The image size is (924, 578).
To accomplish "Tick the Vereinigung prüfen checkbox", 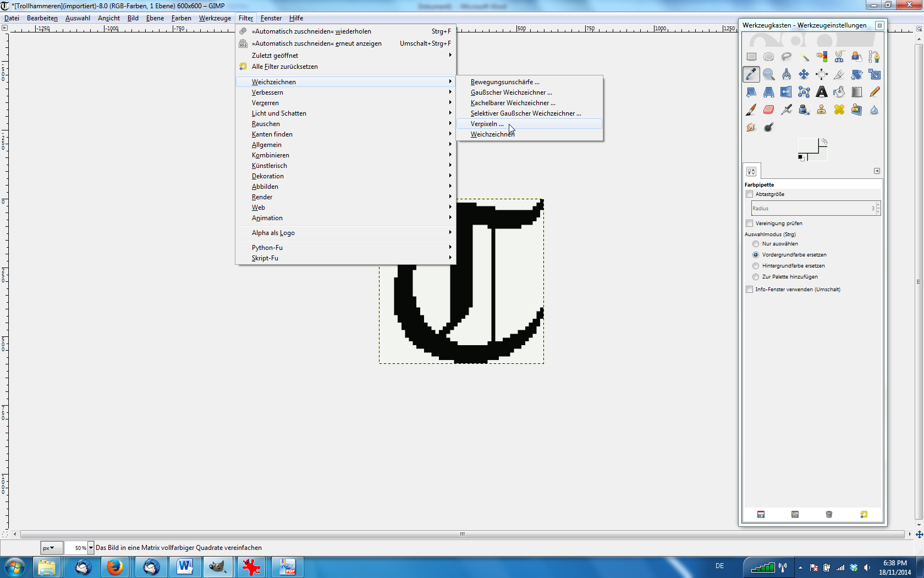I will 749,223.
